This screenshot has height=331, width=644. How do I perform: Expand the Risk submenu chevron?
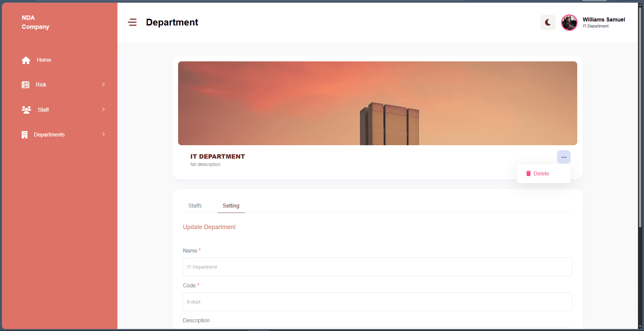[x=103, y=85]
